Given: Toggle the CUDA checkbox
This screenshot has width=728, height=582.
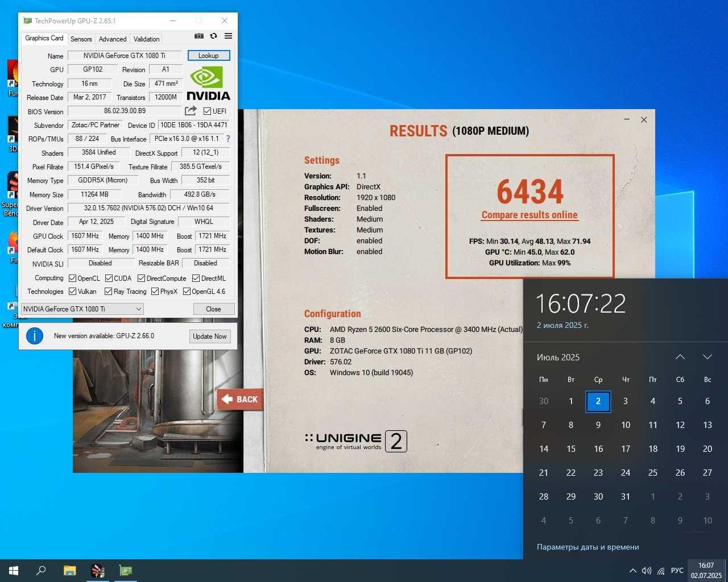Looking at the screenshot, I should coord(109,278).
